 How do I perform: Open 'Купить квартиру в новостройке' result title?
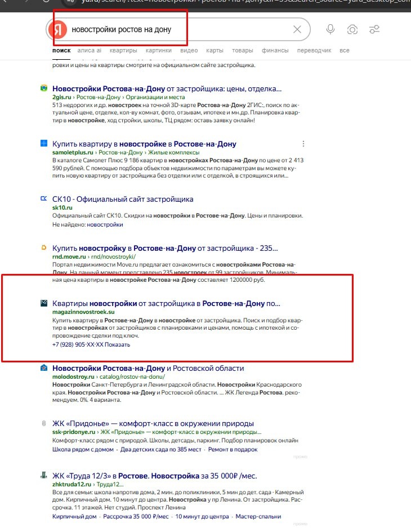point(144,144)
